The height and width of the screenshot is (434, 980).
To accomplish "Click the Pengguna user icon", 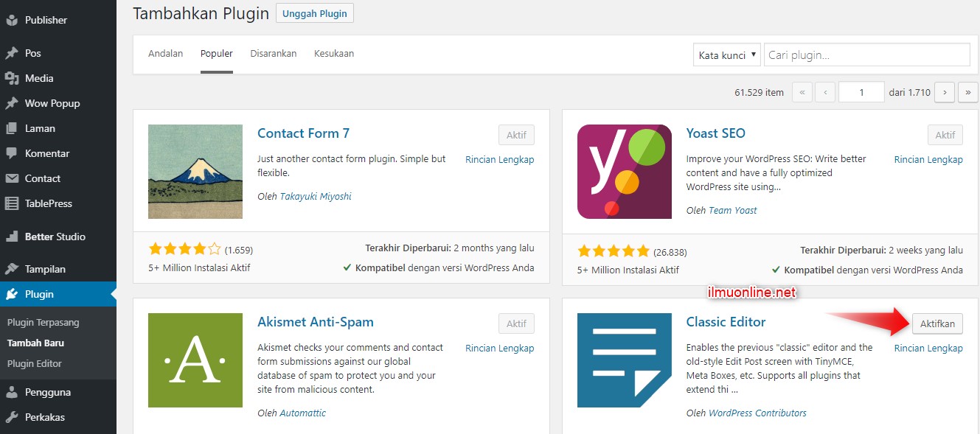I will [12, 392].
